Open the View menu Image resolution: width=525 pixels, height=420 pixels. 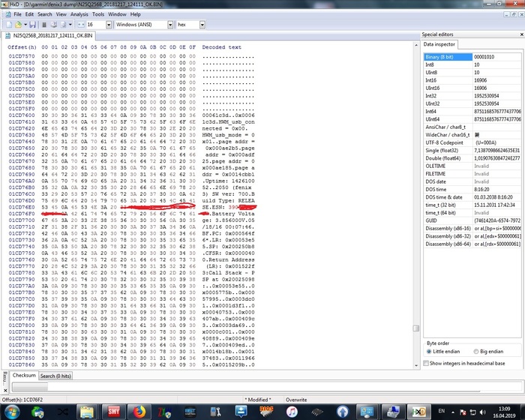61,14
